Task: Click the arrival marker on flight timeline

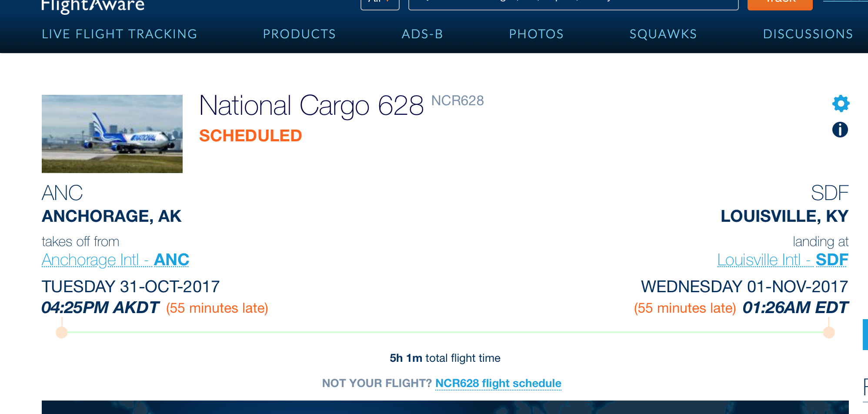Action: tap(829, 332)
